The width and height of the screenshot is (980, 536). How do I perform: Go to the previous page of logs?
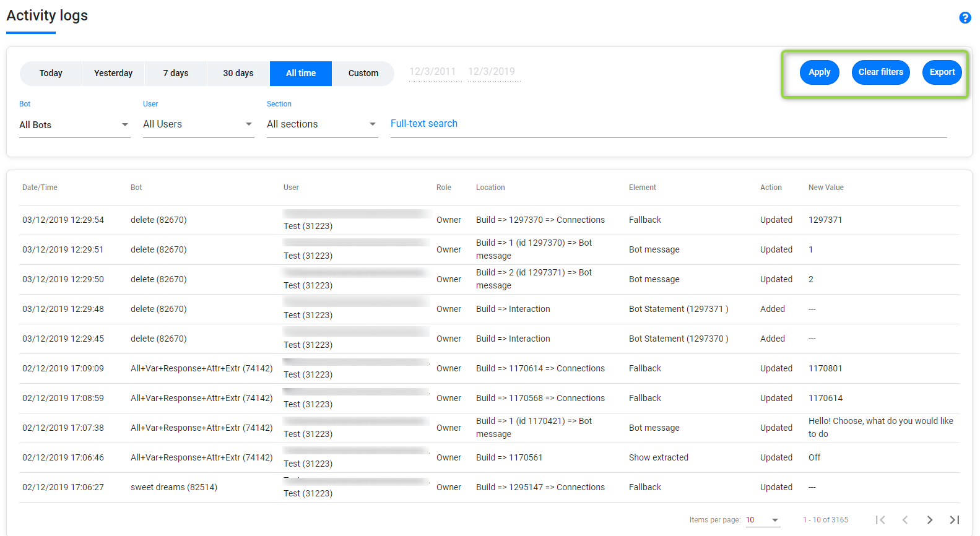(x=905, y=520)
